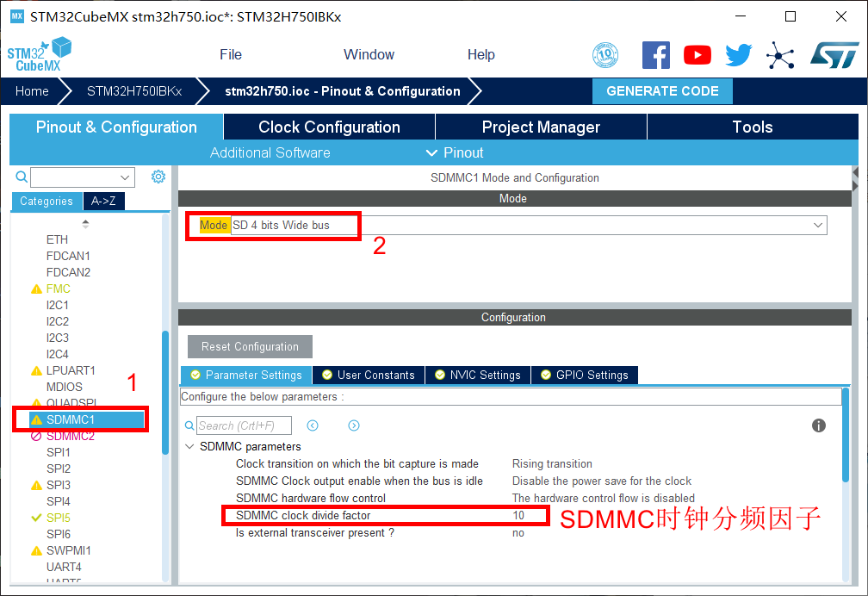Open the ST community network icon
The width and height of the screenshot is (868, 596).
[780, 55]
